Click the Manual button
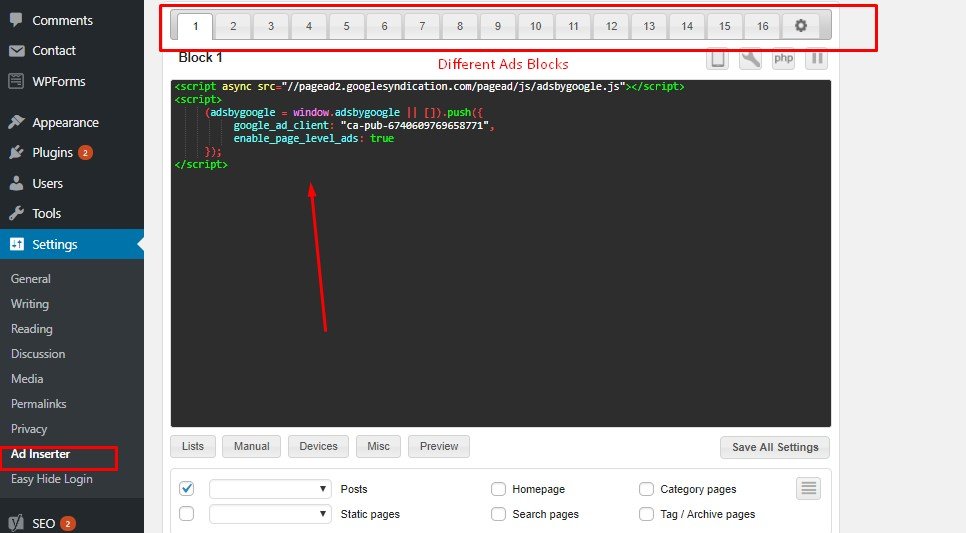The width and height of the screenshot is (966, 533). (x=251, y=446)
